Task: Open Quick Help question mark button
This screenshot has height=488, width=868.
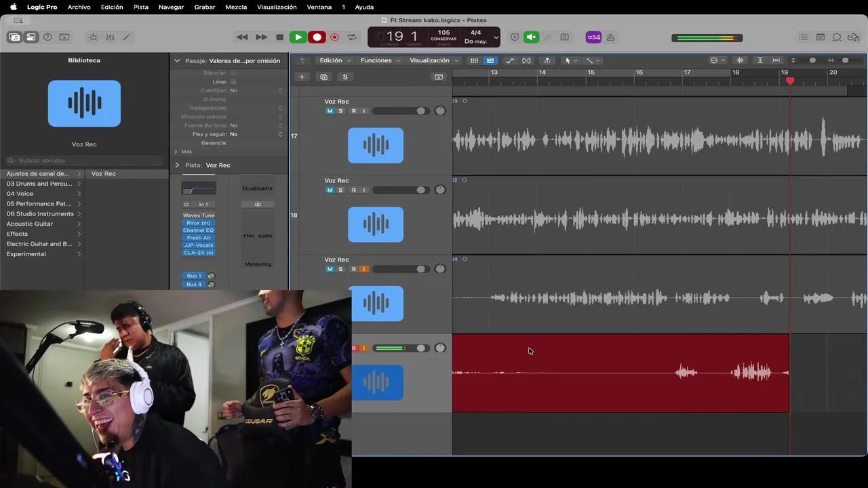Action: (47, 37)
